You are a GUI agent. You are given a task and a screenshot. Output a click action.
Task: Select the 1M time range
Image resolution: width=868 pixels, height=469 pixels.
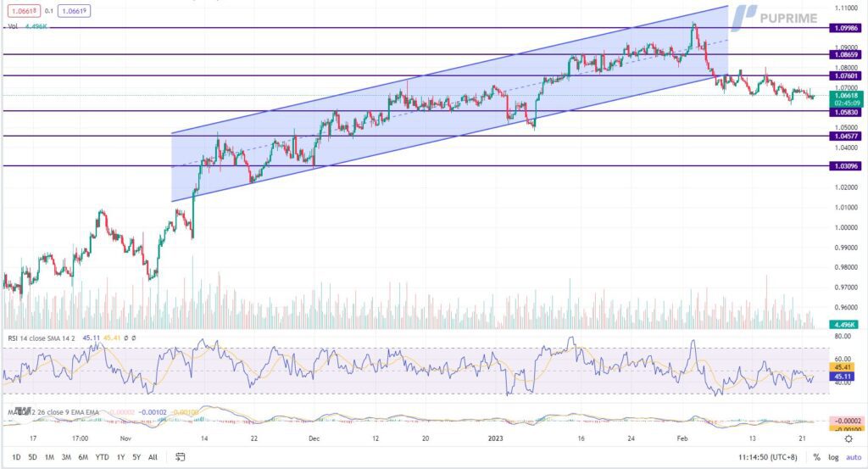(49, 457)
